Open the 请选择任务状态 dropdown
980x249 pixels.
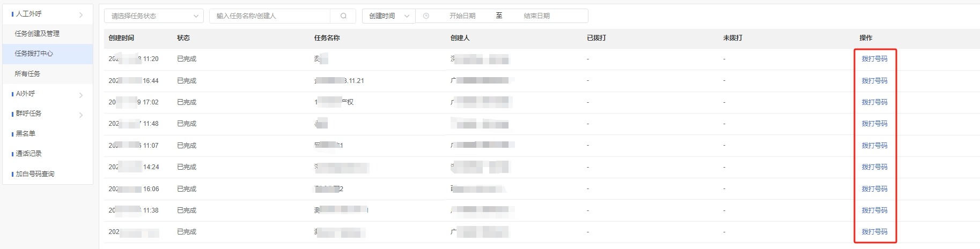[154, 16]
